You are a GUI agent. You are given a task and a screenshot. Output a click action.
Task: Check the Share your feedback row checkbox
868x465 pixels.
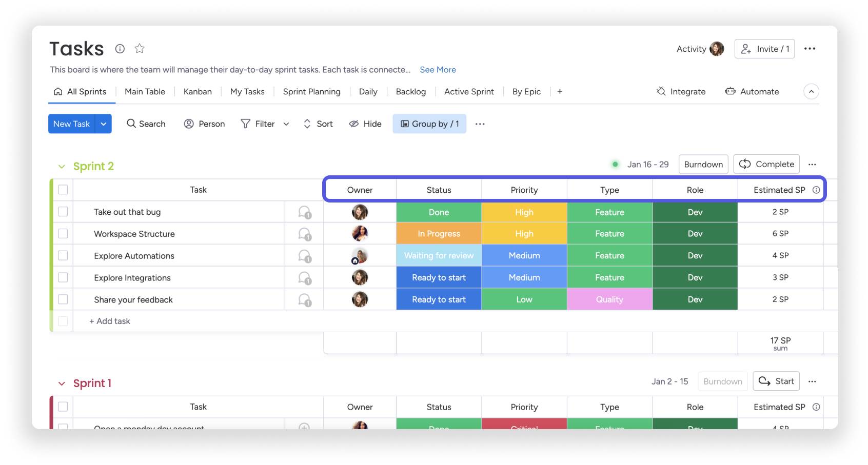(x=63, y=299)
